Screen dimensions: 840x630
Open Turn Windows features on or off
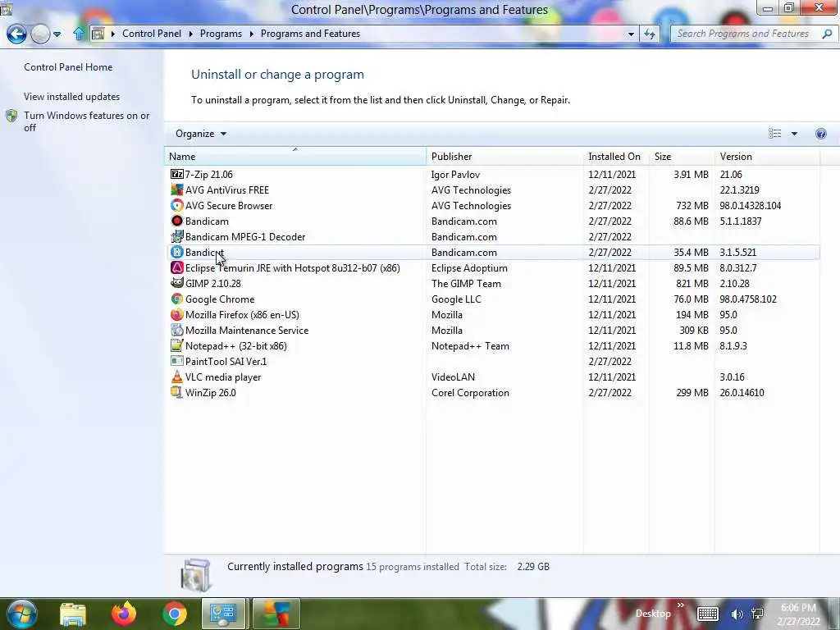click(86, 121)
